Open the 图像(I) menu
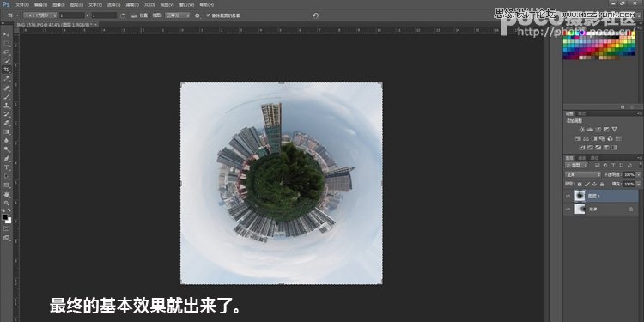The height and width of the screenshot is (322, 644). [59, 5]
